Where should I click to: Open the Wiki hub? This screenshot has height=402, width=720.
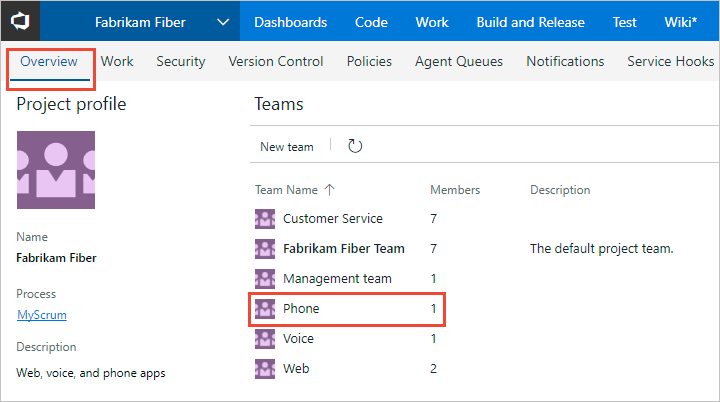(x=681, y=22)
